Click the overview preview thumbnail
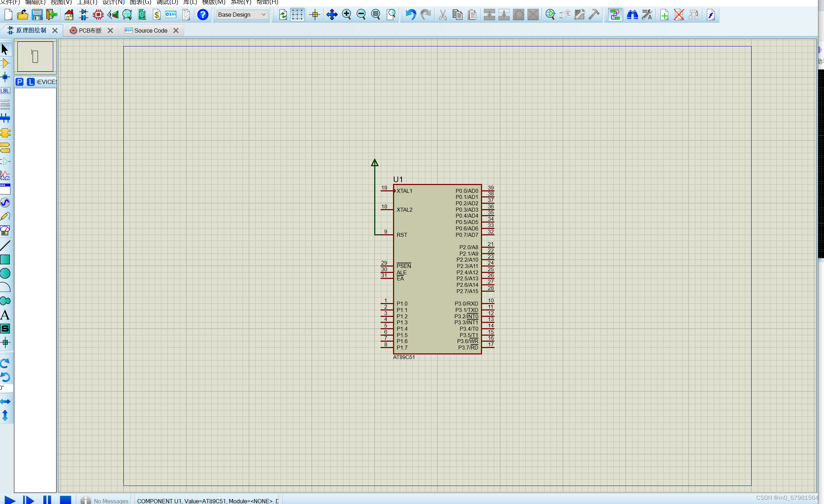This screenshot has height=504, width=824. tap(35, 57)
